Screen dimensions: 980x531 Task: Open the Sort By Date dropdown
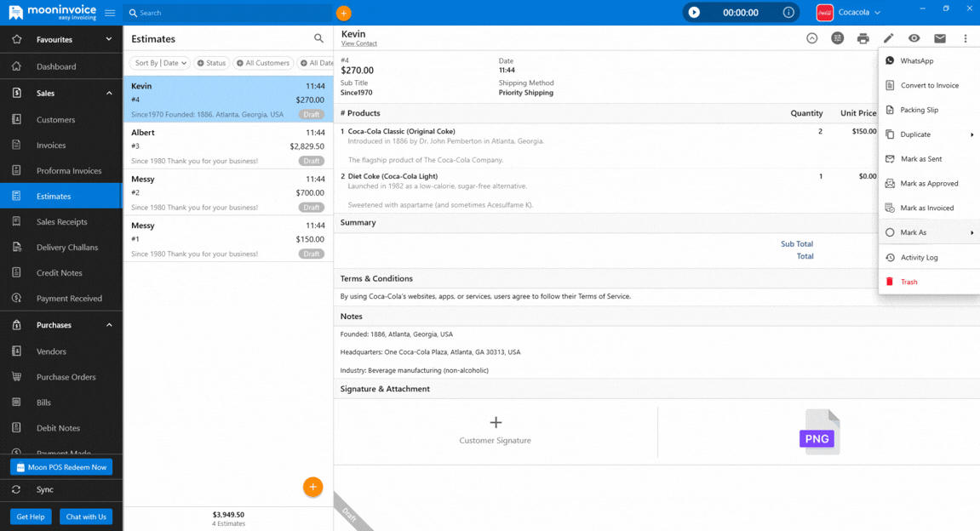pyautogui.click(x=160, y=63)
